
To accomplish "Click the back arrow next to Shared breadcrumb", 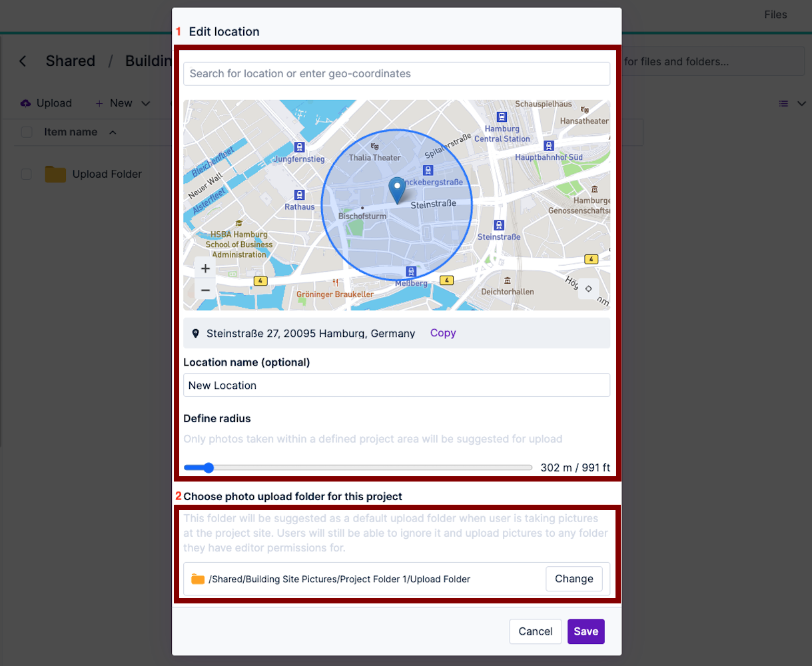I will coord(23,61).
